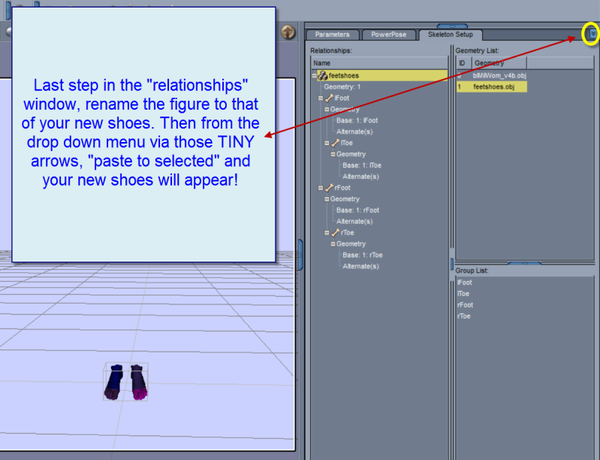Select the "Base: 1: lToe" row
This screenshot has width=600, height=460.
(x=362, y=165)
